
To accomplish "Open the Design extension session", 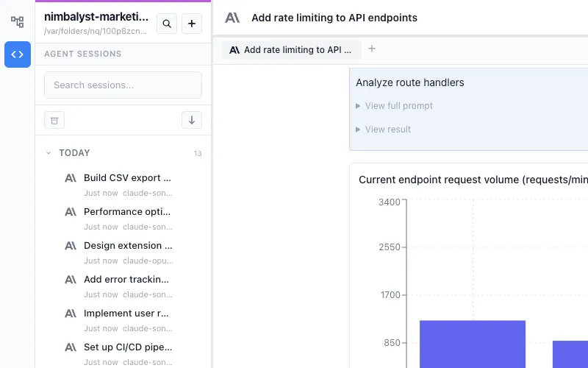I will [x=127, y=246].
